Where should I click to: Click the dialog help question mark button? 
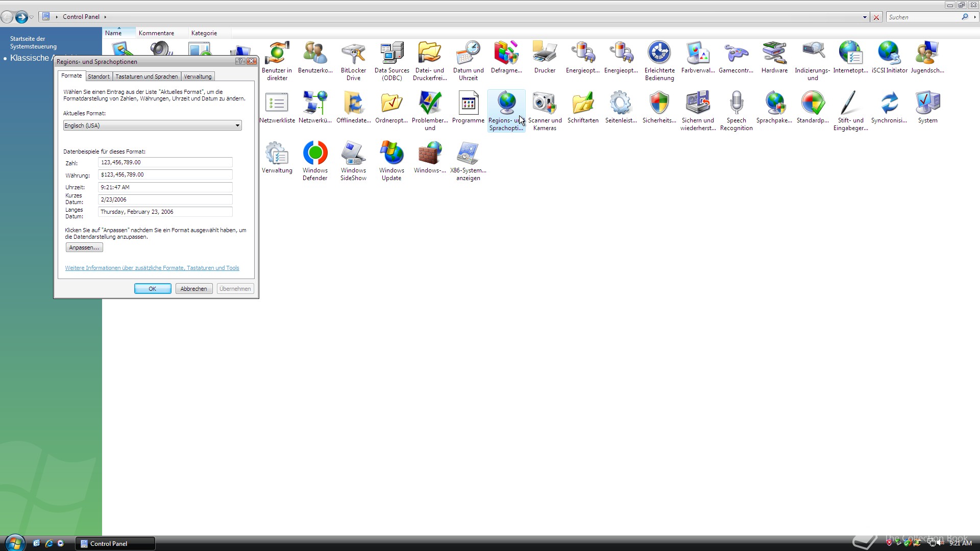240,61
